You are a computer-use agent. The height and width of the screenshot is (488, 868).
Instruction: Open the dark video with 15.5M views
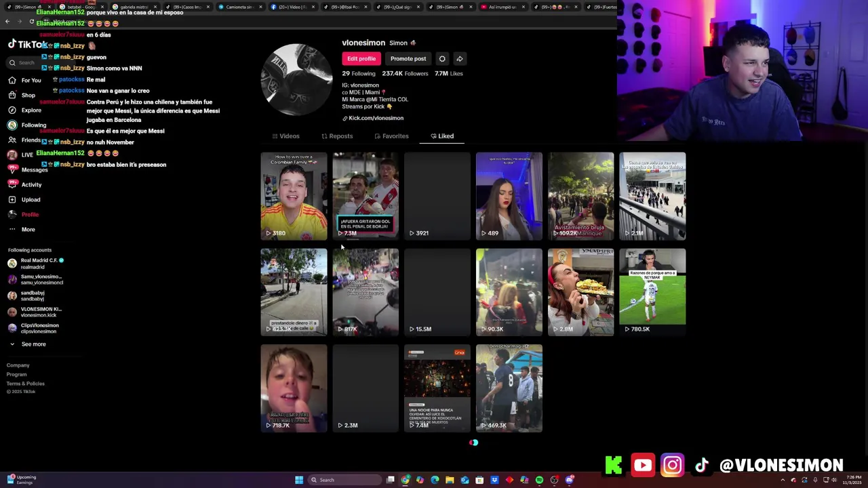437,292
